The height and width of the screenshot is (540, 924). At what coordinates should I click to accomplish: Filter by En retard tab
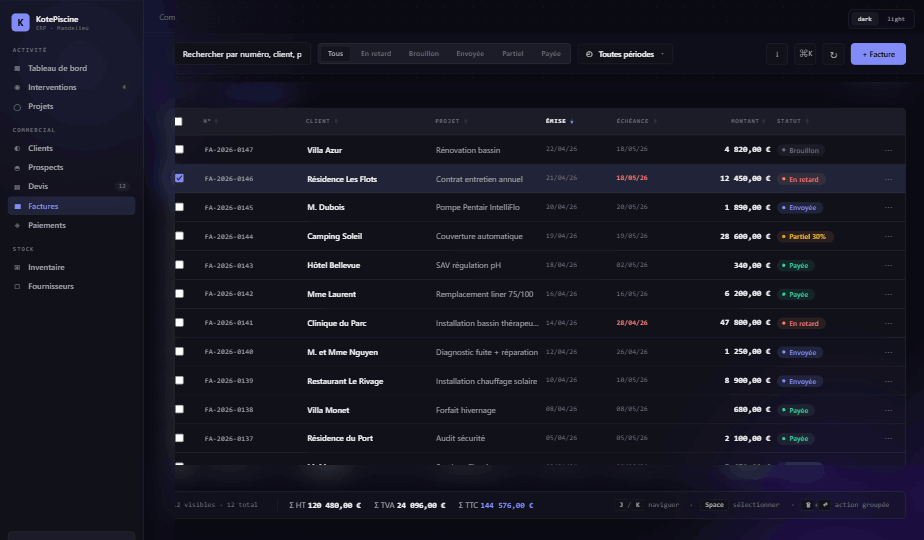coord(376,54)
